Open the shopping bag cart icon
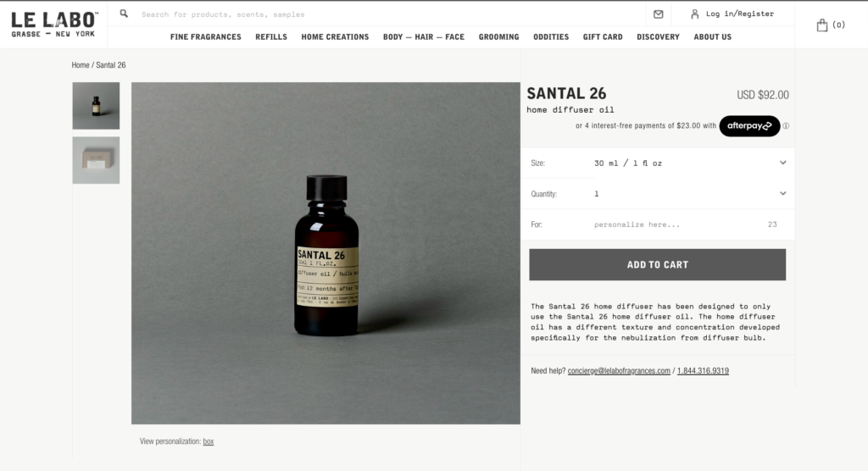The height and width of the screenshot is (471, 868). pyautogui.click(x=822, y=25)
